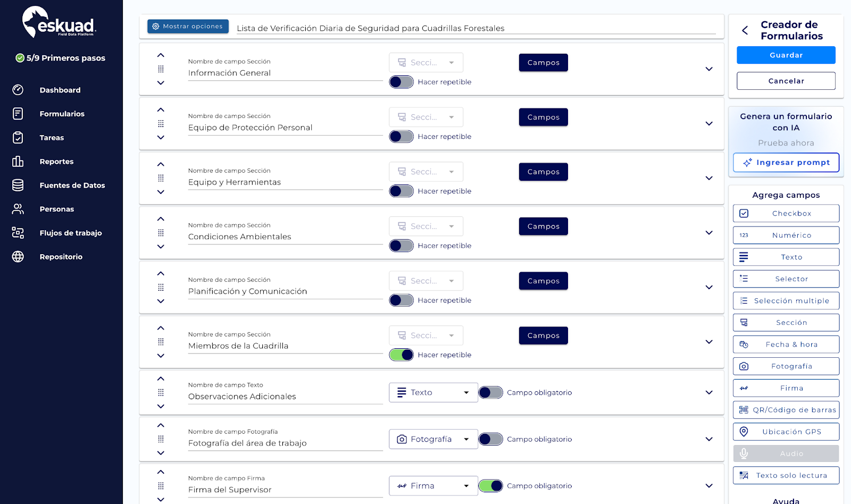
Task: Open the Firma field type dropdown
Action: click(x=433, y=486)
